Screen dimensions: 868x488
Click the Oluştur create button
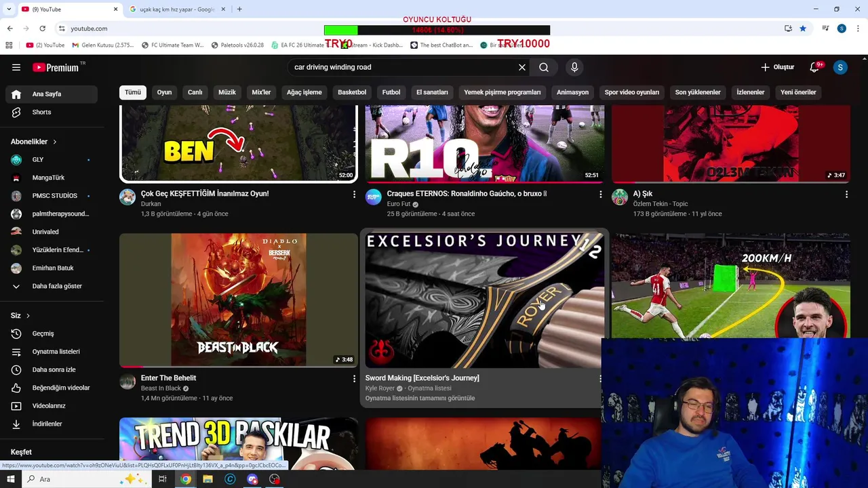click(777, 67)
